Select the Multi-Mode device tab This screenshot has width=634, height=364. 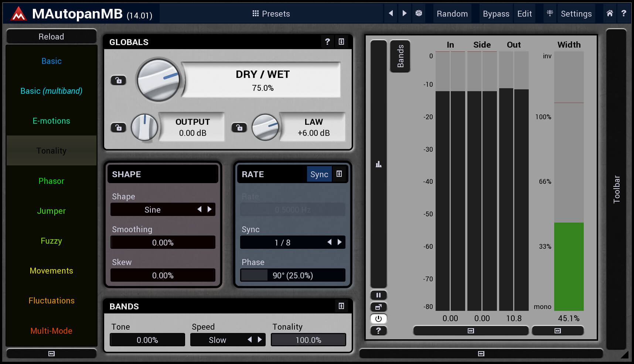51,331
